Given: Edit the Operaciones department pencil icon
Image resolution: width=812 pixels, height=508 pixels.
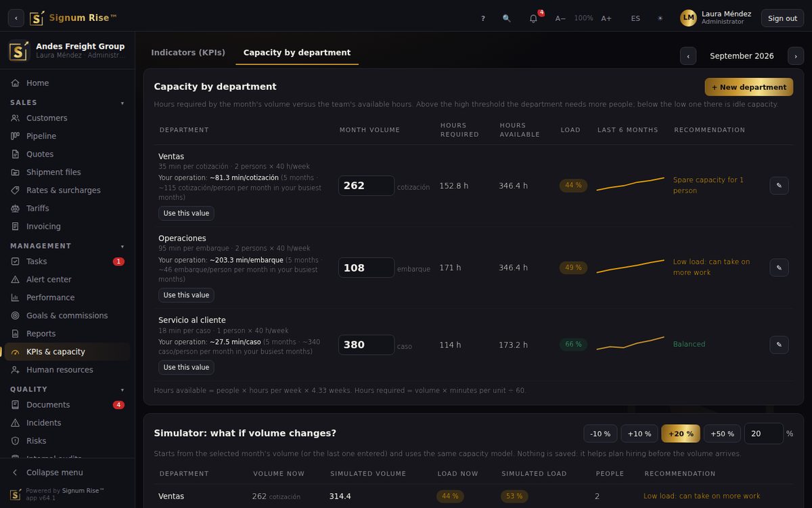Looking at the screenshot, I should click(779, 268).
